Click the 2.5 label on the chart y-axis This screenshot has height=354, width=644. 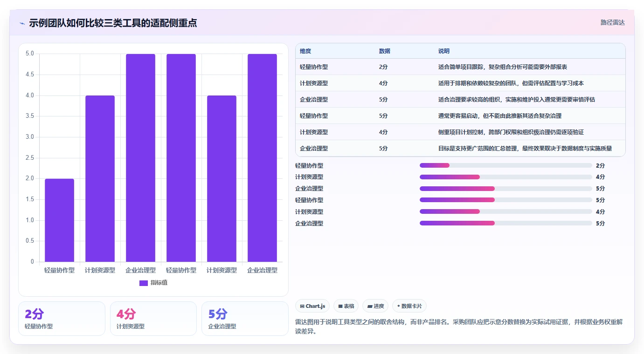point(30,158)
